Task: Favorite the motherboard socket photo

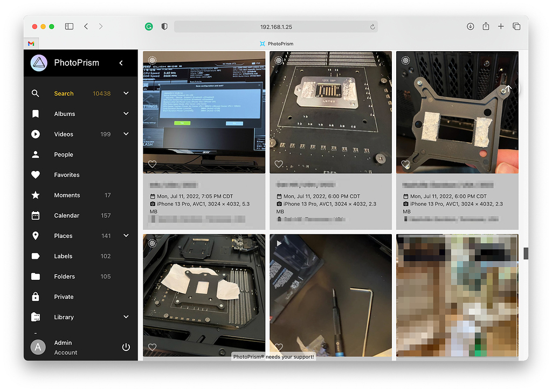Action: [x=279, y=164]
